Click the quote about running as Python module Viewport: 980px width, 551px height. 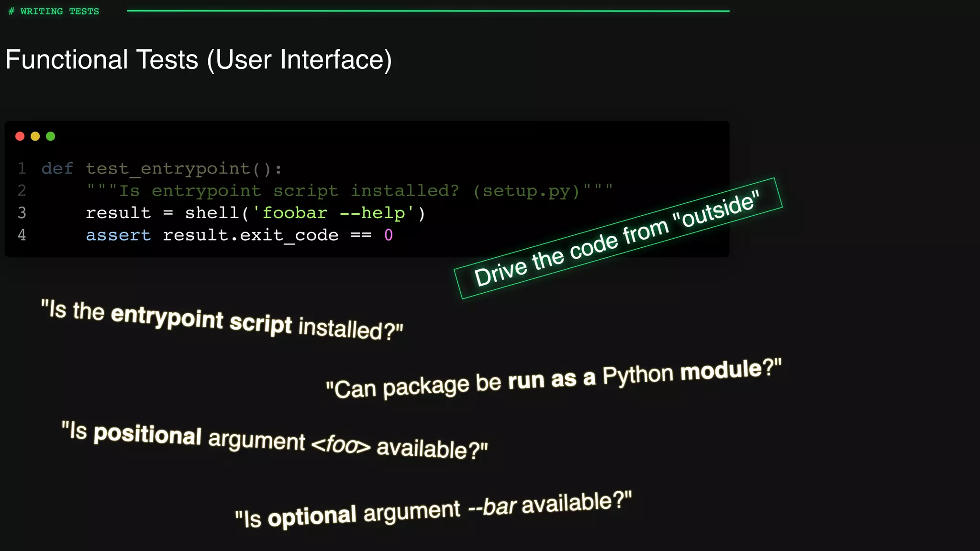pyautogui.click(x=554, y=379)
